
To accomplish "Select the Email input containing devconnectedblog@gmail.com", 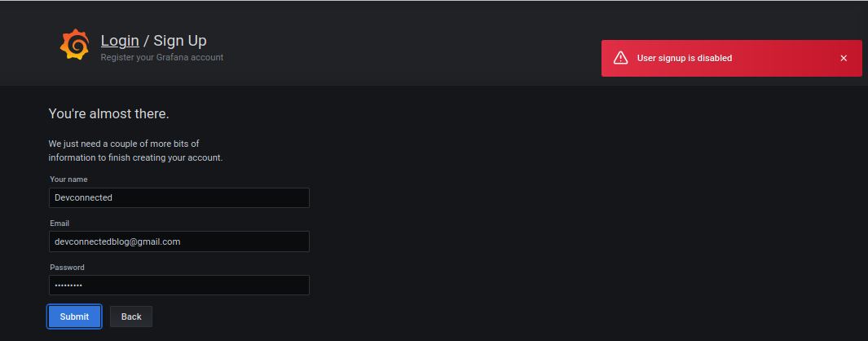I will click(x=178, y=241).
